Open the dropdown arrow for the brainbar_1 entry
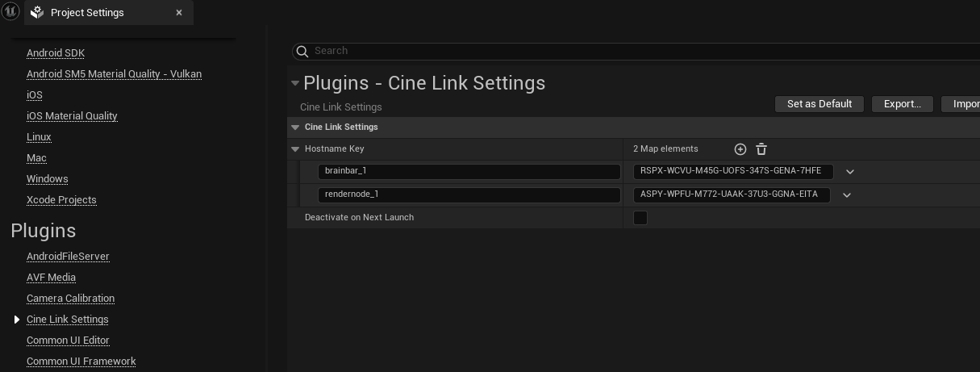This screenshot has width=980, height=372. point(849,172)
